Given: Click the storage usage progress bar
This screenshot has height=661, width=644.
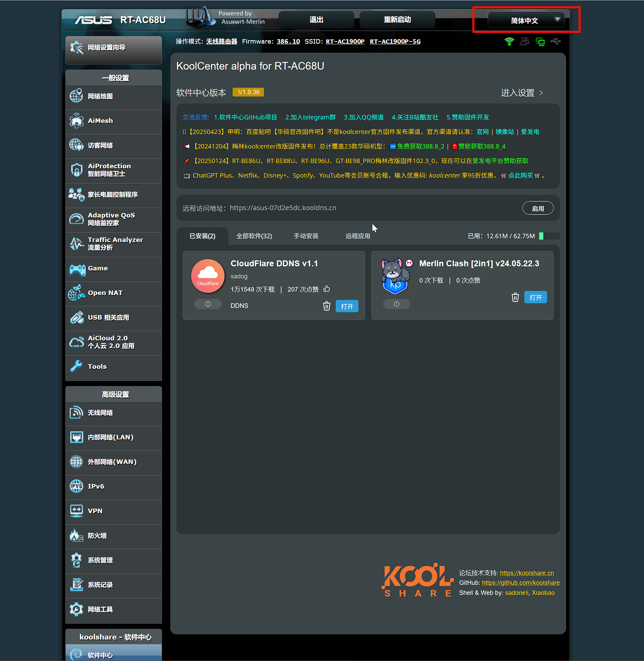Looking at the screenshot, I should [550, 236].
